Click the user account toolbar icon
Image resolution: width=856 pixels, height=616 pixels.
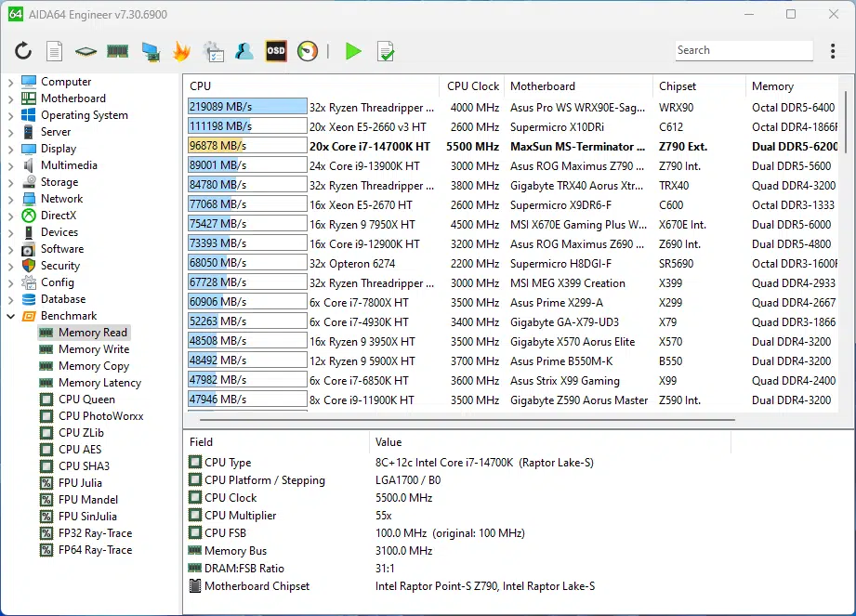pos(244,51)
